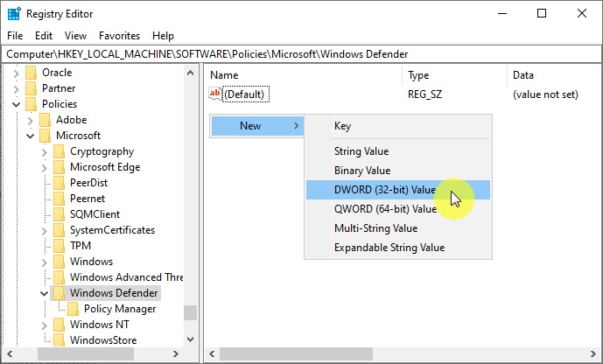Choose Expandable String Value
The image size is (603, 364).
(398, 248)
